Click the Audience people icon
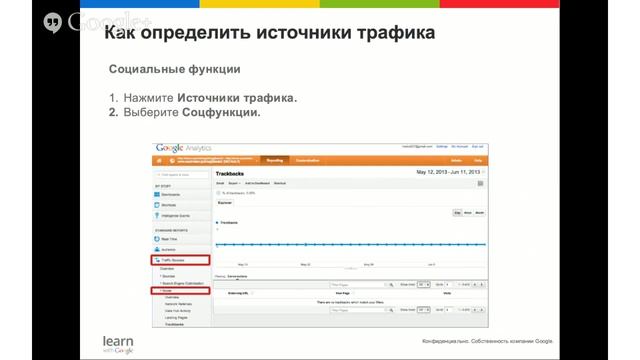This screenshot has height=360, width=640. pyautogui.click(x=157, y=249)
